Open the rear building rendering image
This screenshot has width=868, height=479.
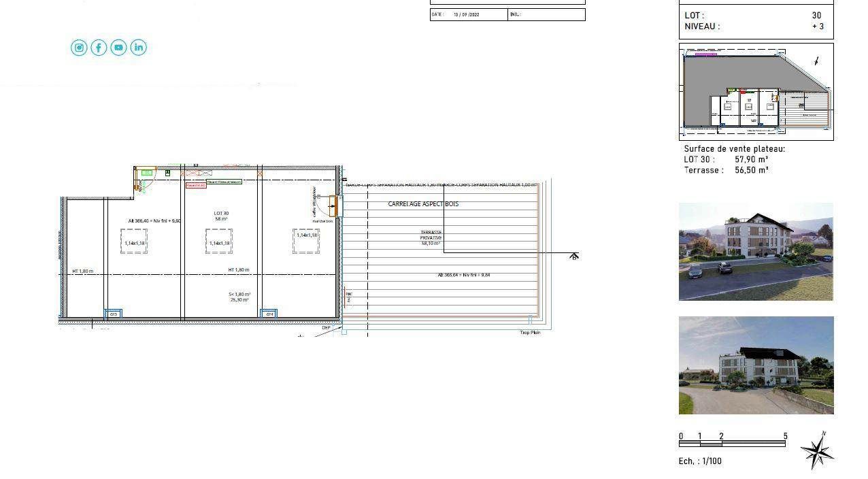click(756, 365)
